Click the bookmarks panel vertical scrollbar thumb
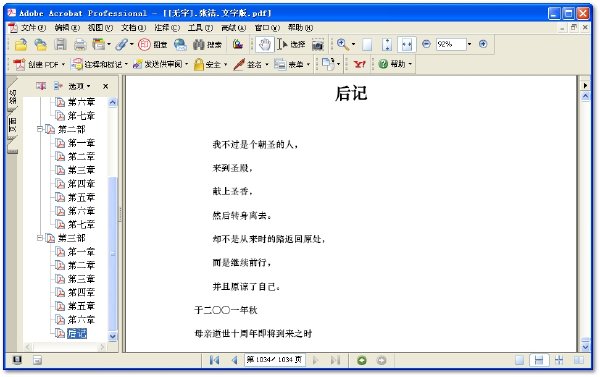Screen dimensions: 600x377 tap(112, 253)
